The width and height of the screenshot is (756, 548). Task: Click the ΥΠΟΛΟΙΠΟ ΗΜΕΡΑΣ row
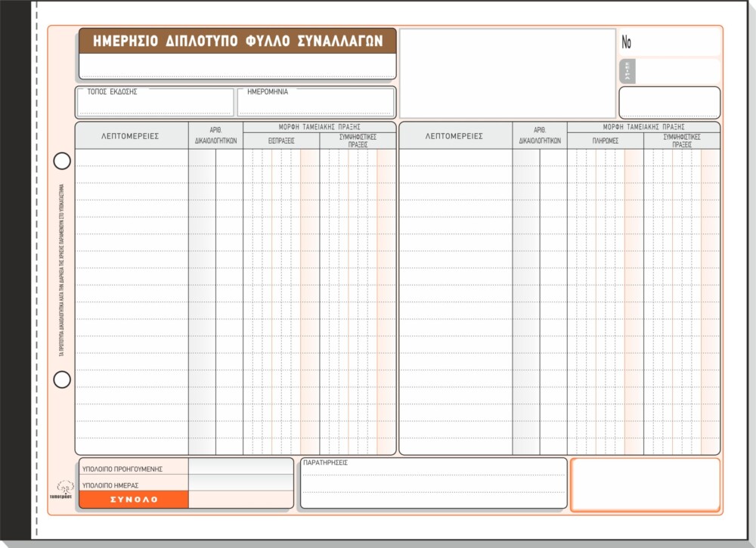186,483
